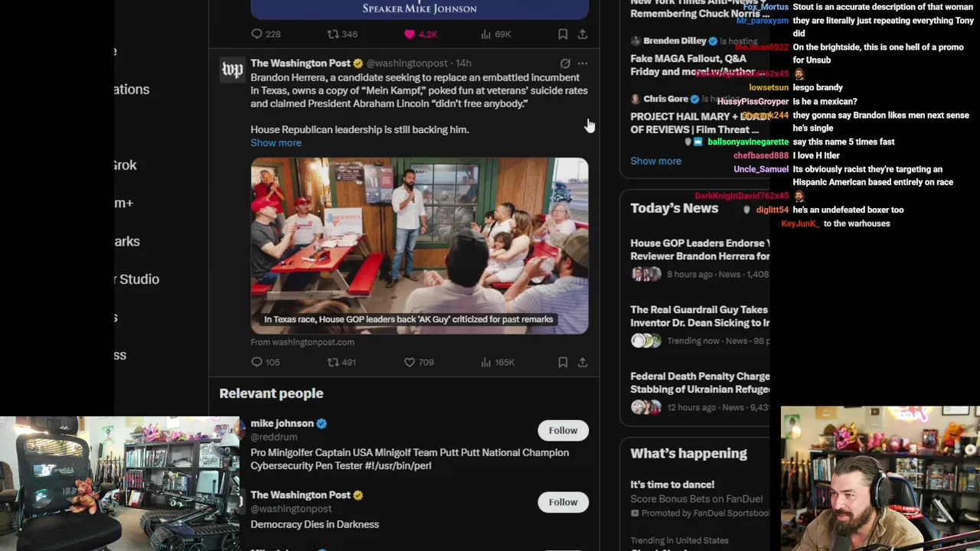Show more live spaces in sidebar
980x551 pixels.
tap(655, 161)
